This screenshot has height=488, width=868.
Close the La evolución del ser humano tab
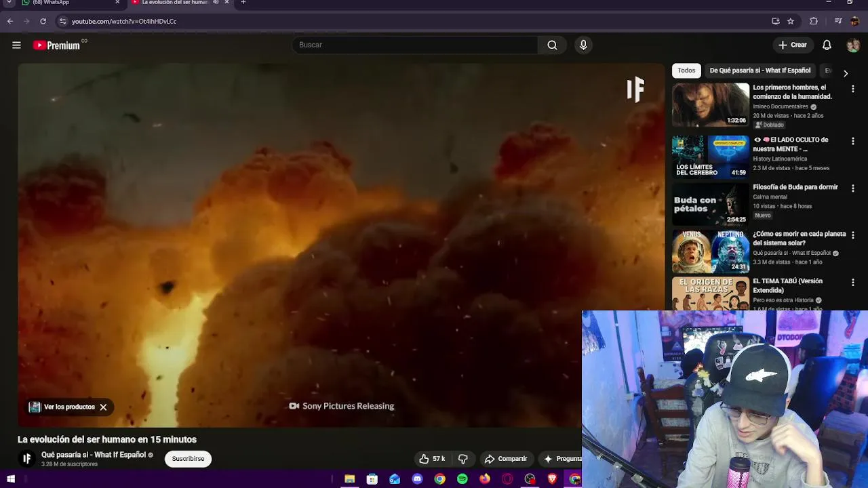click(226, 3)
